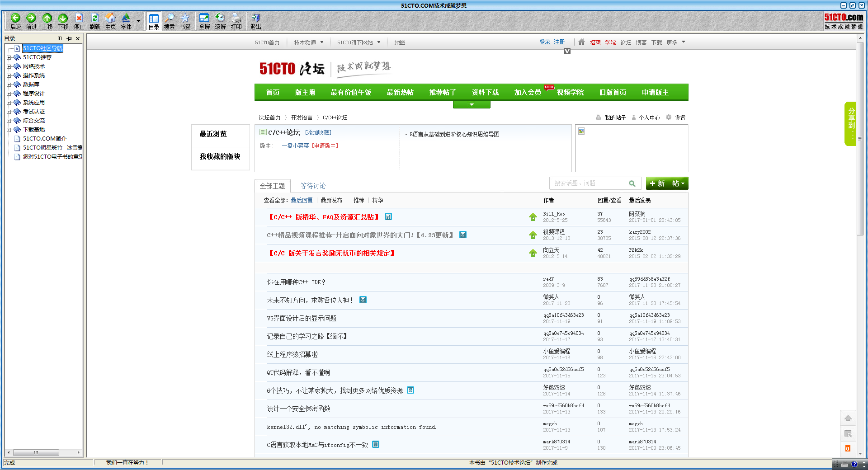Image resolution: width=868 pixels, height=470 pixels.
Task: Click the 搜索话题 search input field
Action: pyautogui.click(x=588, y=183)
